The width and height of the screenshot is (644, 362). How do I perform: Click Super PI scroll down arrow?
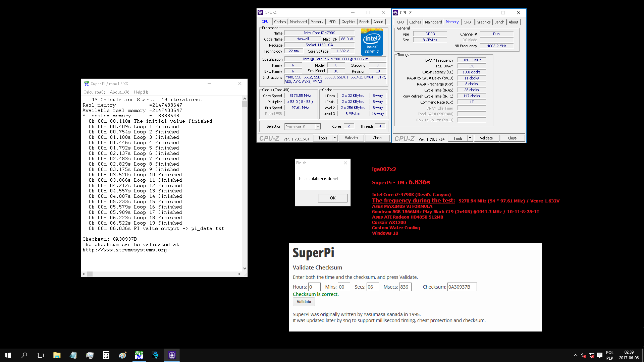point(245,268)
